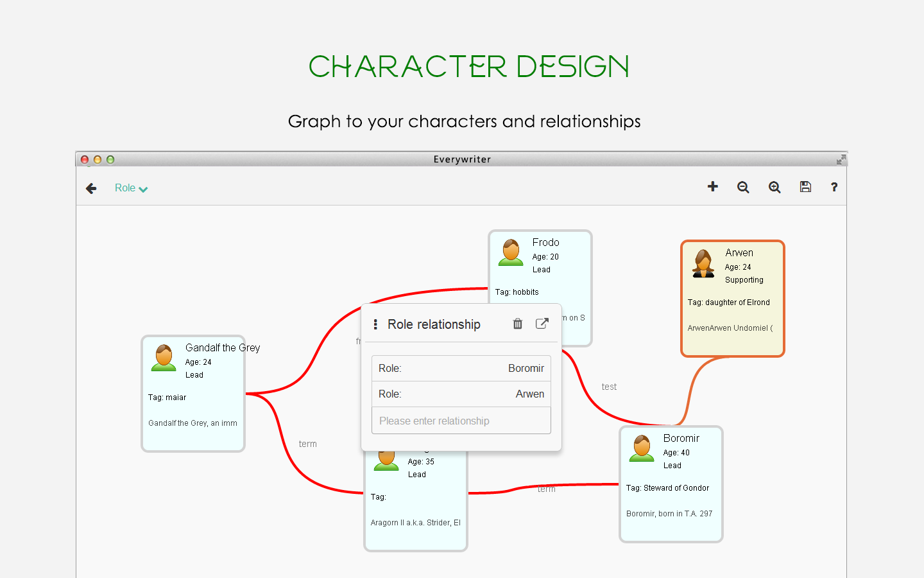Viewport: 924px width, 578px height.
Task: Delete relationship using trash icon
Action: pos(518,324)
